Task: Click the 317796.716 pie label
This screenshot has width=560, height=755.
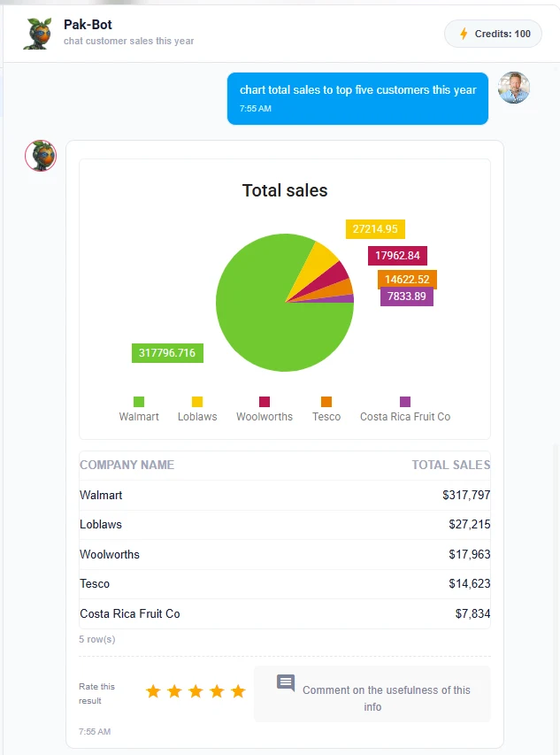Action: point(167,353)
